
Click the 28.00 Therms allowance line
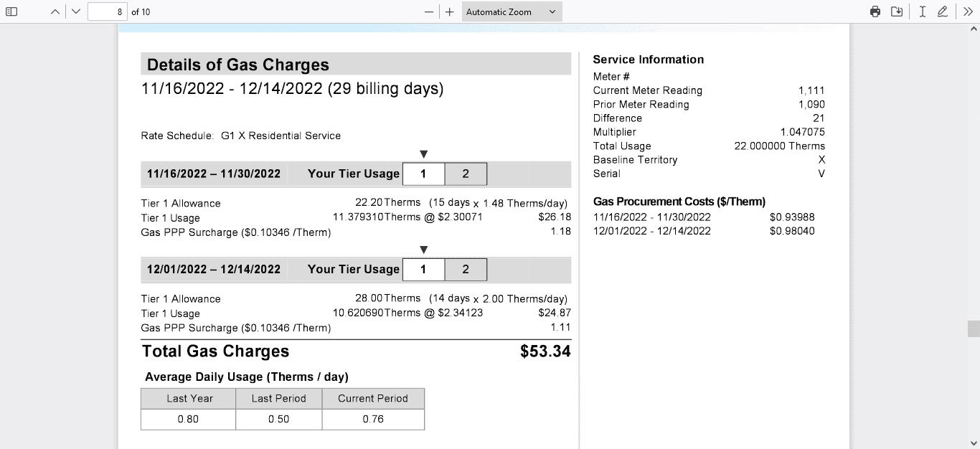pyautogui.click(x=461, y=298)
